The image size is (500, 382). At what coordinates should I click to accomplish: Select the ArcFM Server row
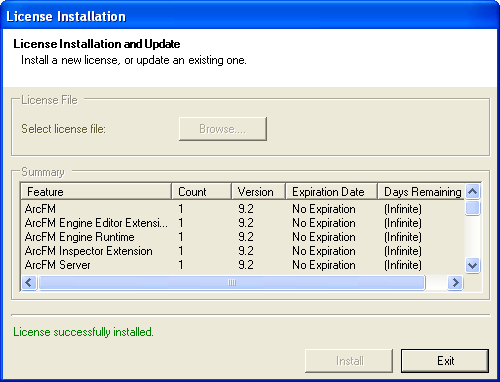click(242, 265)
